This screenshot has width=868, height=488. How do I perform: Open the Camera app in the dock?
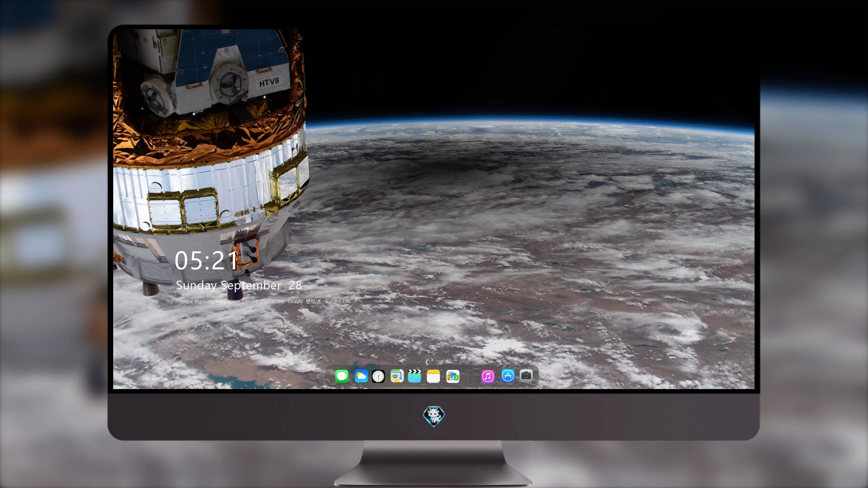tap(526, 375)
